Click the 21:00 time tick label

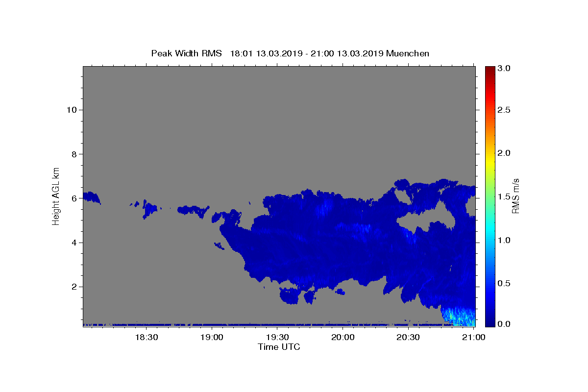click(474, 337)
